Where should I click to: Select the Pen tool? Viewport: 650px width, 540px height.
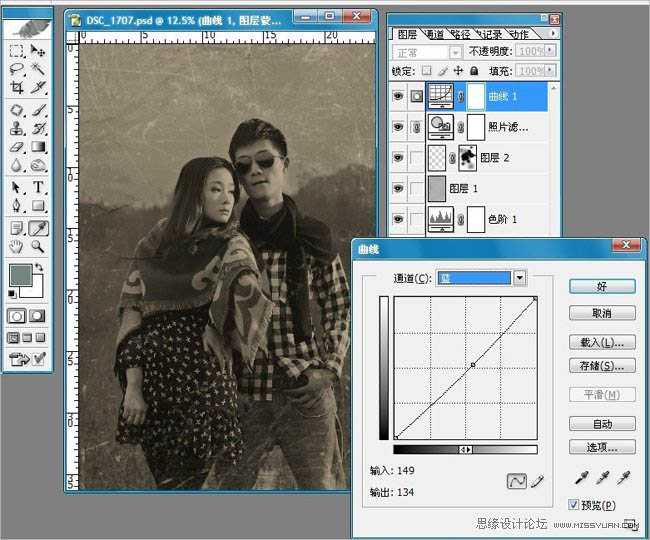tap(17, 206)
